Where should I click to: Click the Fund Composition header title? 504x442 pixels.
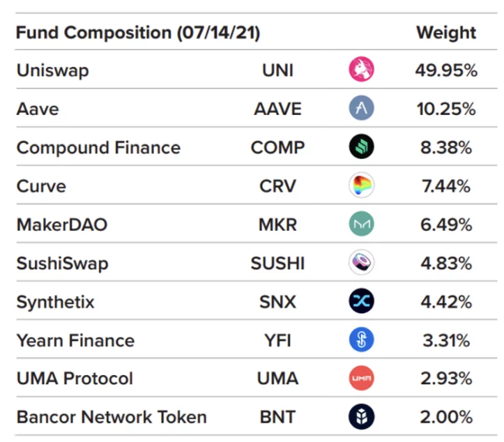138,33
